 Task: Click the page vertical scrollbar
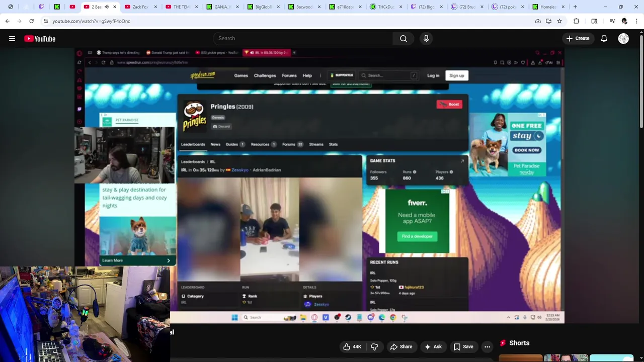(x=641, y=80)
